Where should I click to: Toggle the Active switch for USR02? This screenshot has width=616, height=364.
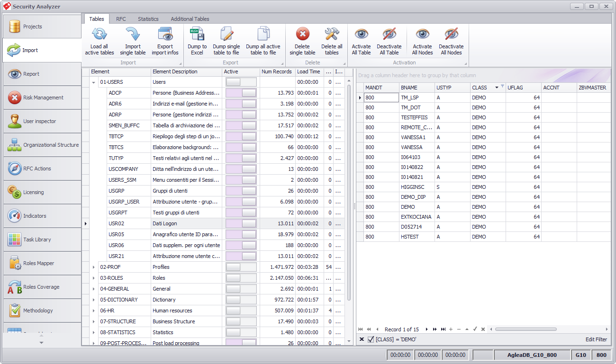pyautogui.click(x=241, y=223)
